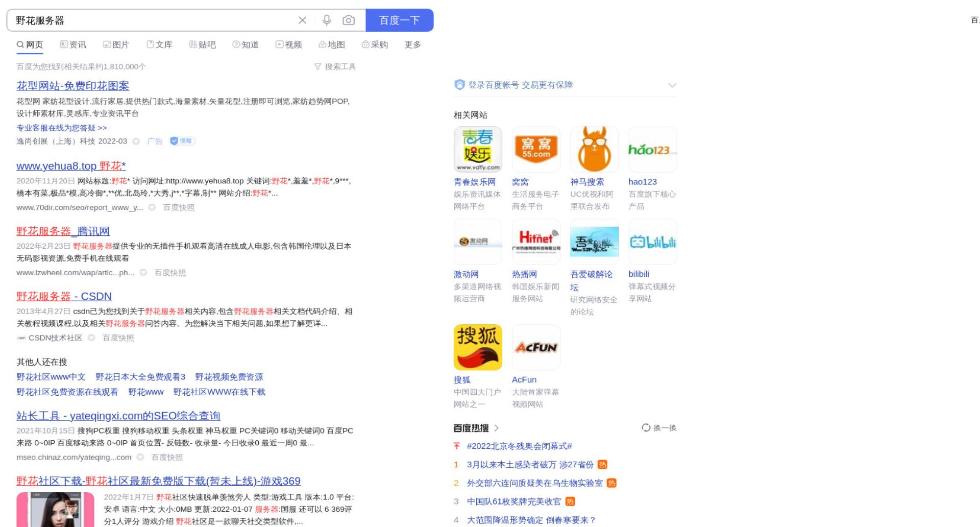Click related search 野花社区免费资源在线观看

(67, 392)
